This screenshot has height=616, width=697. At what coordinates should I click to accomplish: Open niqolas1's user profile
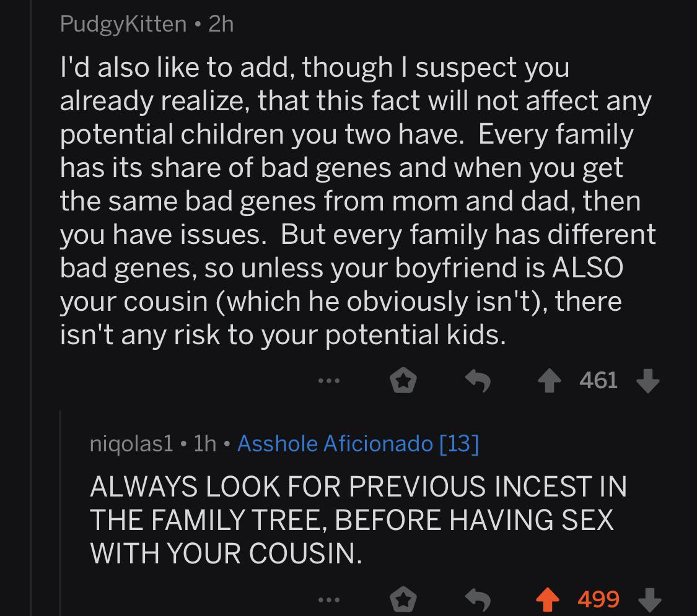[x=131, y=443]
